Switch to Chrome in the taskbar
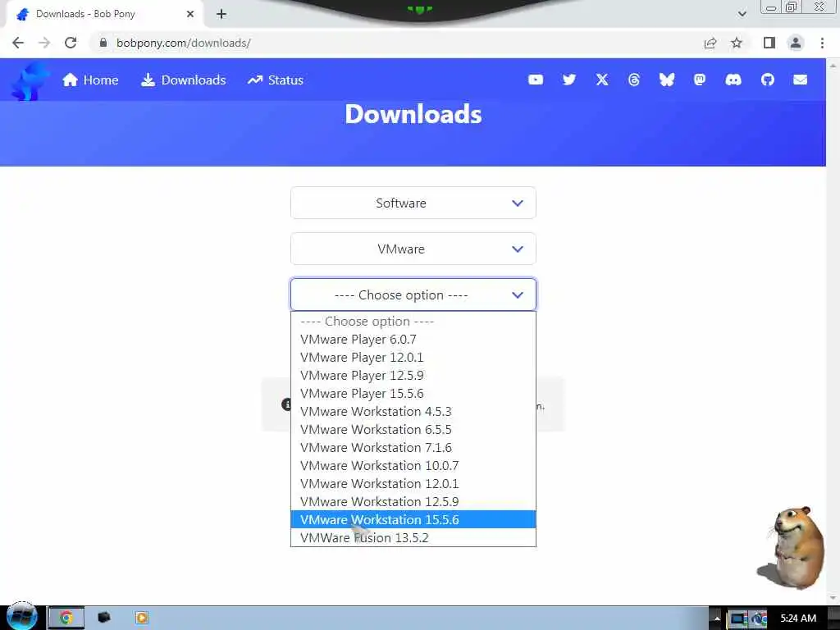The height and width of the screenshot is (630, 840). pos(66,618)
